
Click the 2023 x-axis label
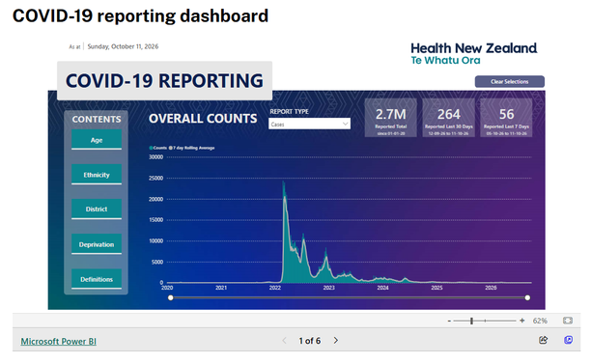328,288
